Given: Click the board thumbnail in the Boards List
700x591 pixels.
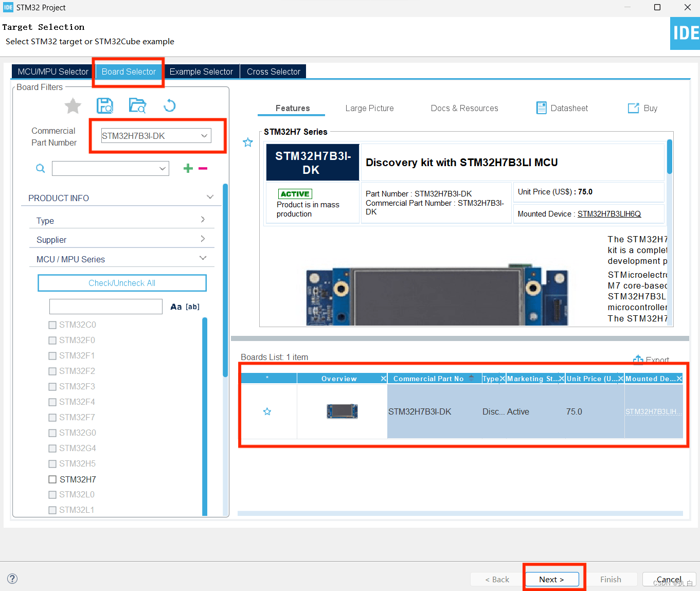Looking at the screenshot, I should [x=342, y=411].
